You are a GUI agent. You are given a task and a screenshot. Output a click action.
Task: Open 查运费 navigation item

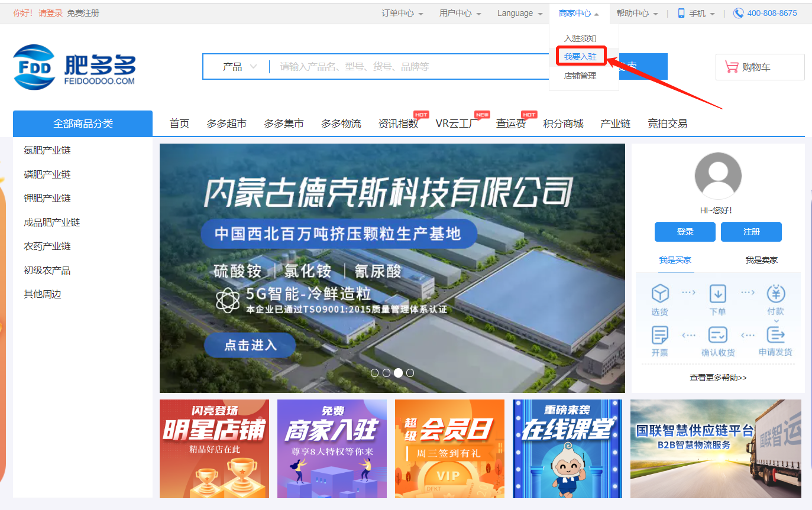click(x=511, y=124)
